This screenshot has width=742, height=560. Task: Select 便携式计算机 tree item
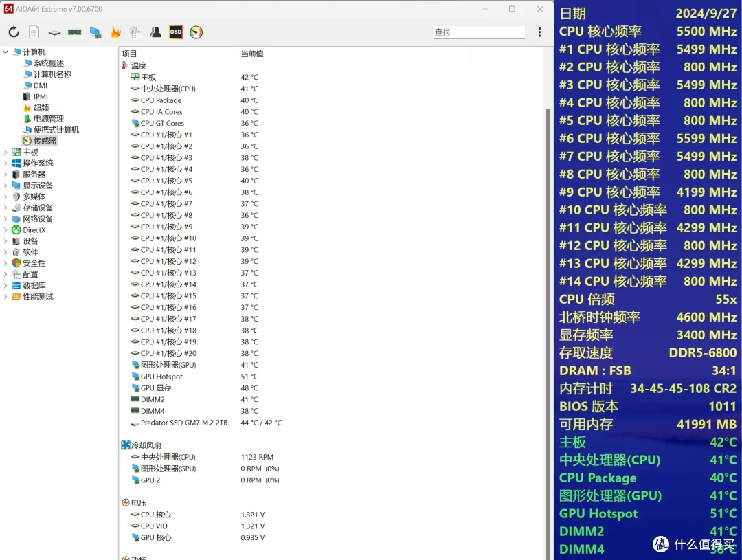[x=51, y=130]
